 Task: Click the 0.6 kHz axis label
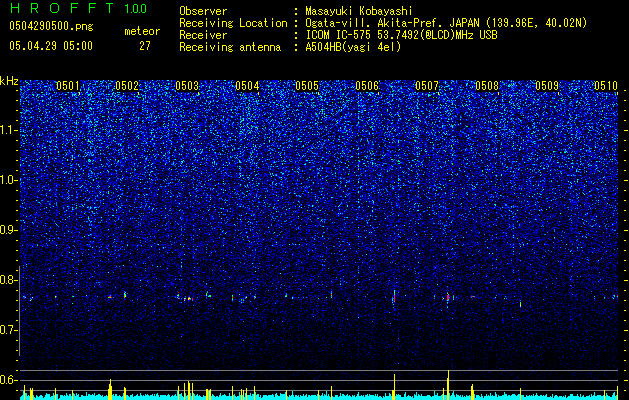click(9, 380)
